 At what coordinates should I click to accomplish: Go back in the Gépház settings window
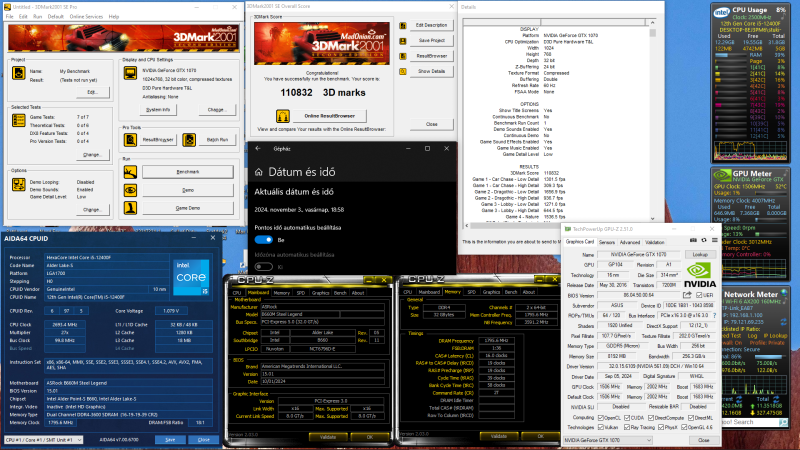click(x=258, y=148)
